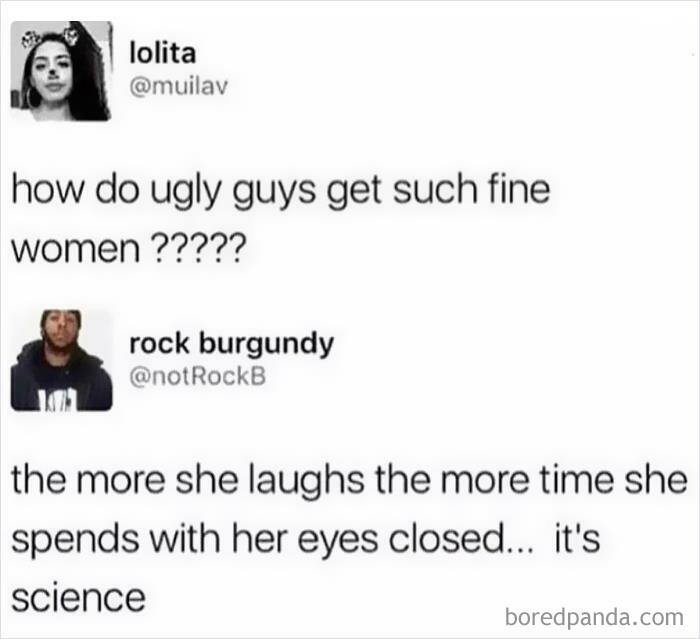Image resolution: width=700 pixels, height=639 pixels.
Task: Click the line "how do ugly guys get such fine"
Action: coord(281,192)
